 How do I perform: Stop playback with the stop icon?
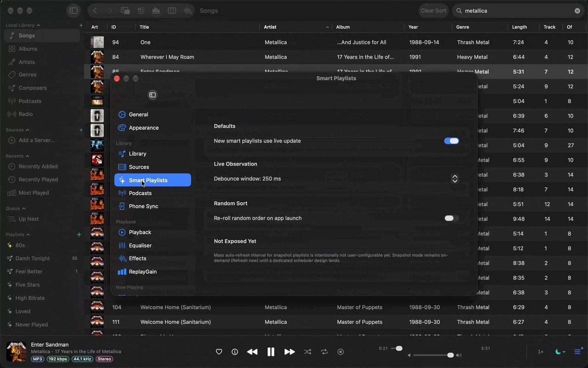click(340, 352)
